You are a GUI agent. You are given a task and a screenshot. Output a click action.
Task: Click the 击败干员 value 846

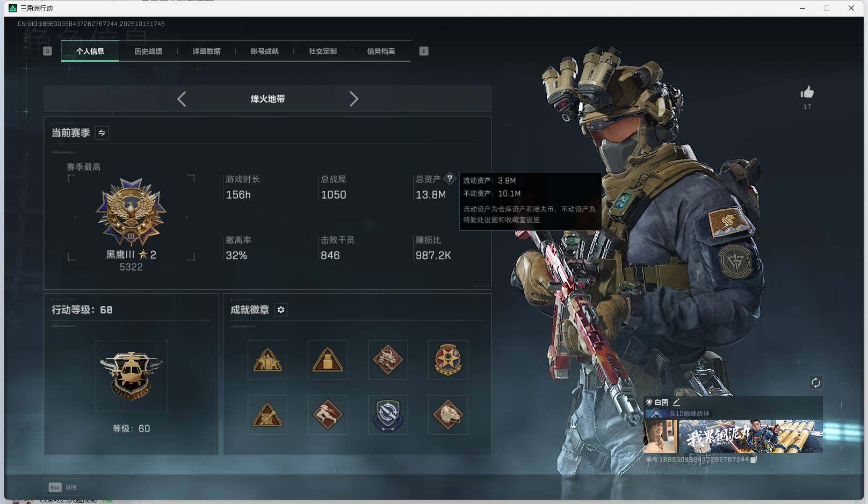330,255
